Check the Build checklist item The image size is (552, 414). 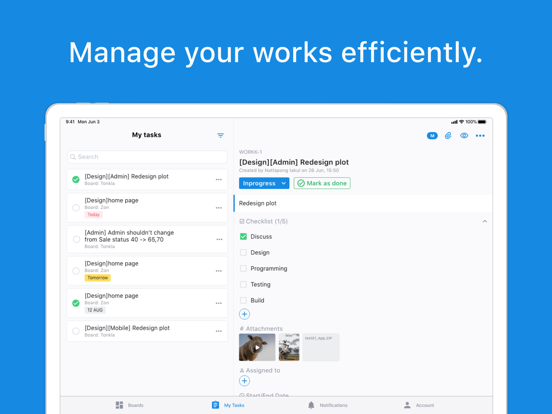point(243,300)
